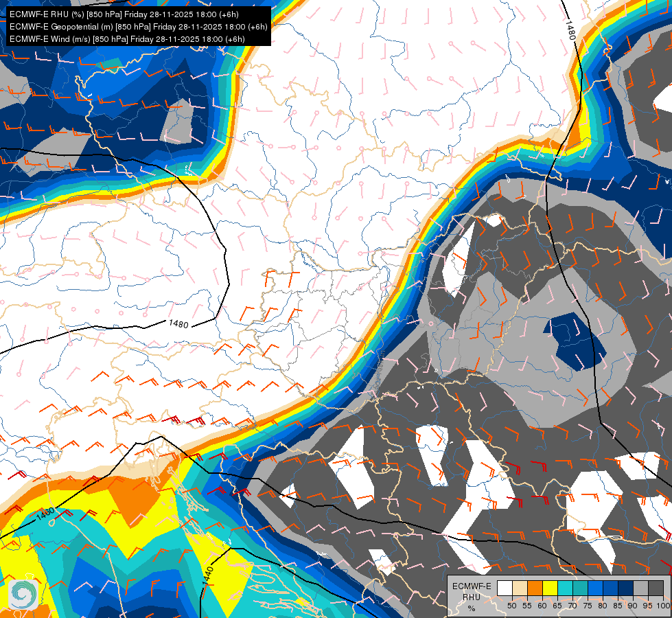Click the legend tick value '65'
Image resolution: width=672 pixels, height=618 pixels.
(557, 606)
